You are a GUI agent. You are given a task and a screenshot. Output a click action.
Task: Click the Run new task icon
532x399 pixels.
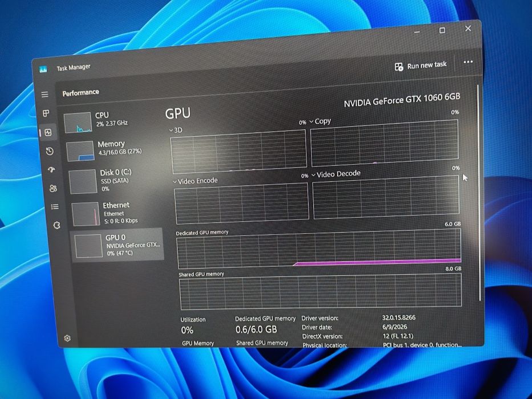pos(399,67)
